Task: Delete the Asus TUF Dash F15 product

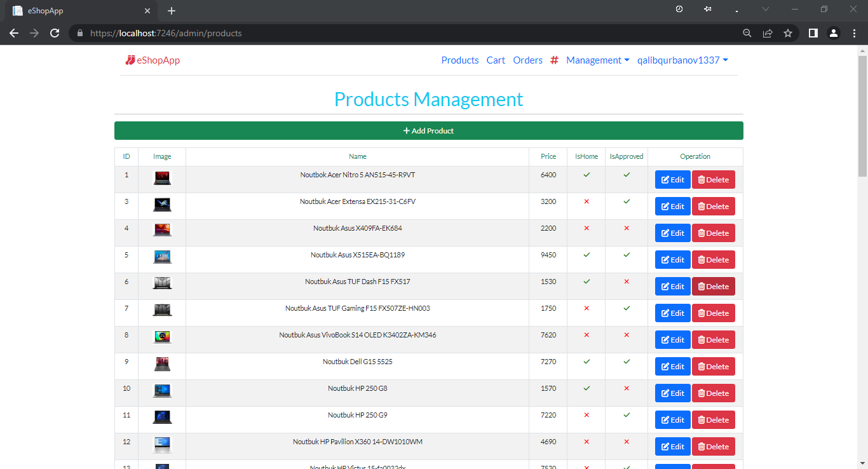Action: pos(714,287)
